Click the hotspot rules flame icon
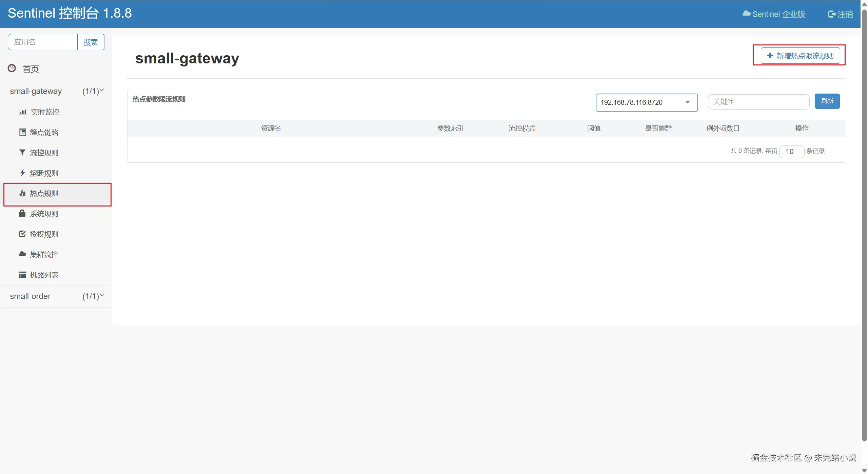Viewport: 868px width, 474px height. pyautogui.click(x=22, y=193)
